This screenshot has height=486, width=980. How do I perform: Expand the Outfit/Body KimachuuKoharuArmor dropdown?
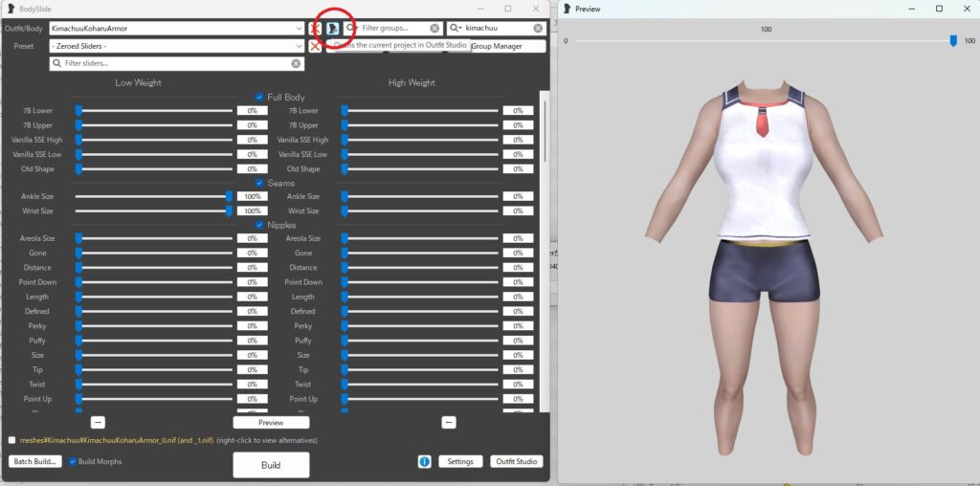(x=301, y=29)
